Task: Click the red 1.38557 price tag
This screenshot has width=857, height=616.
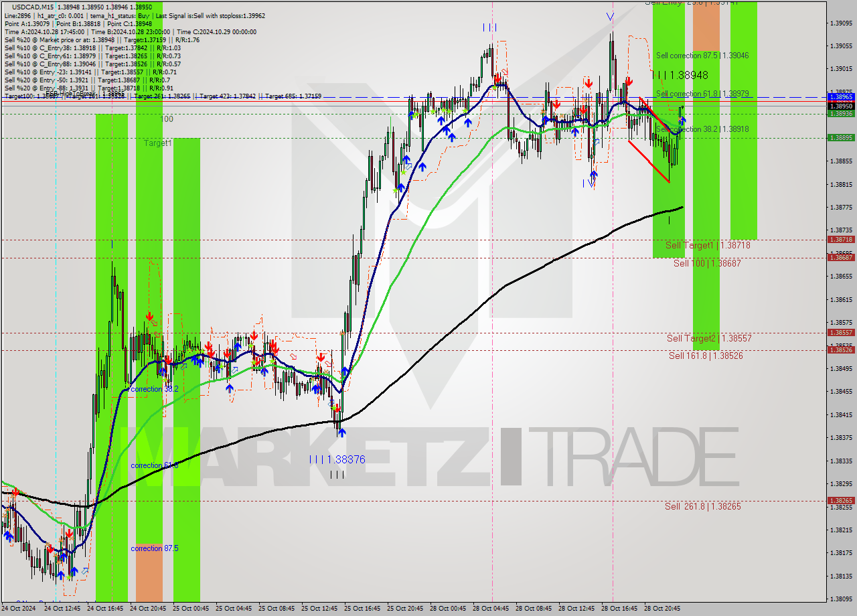Action: [841, 333]
